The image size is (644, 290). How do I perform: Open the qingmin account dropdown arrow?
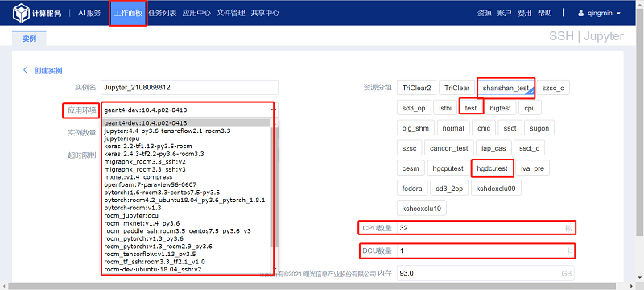click(x=618, y=13)
